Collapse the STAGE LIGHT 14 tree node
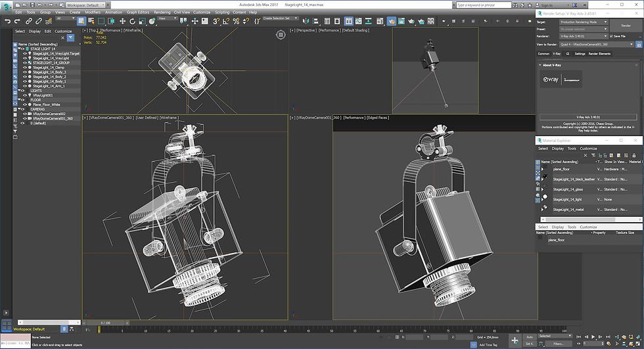This screenshot has height=349, width=644. click(x=20, y=49)
